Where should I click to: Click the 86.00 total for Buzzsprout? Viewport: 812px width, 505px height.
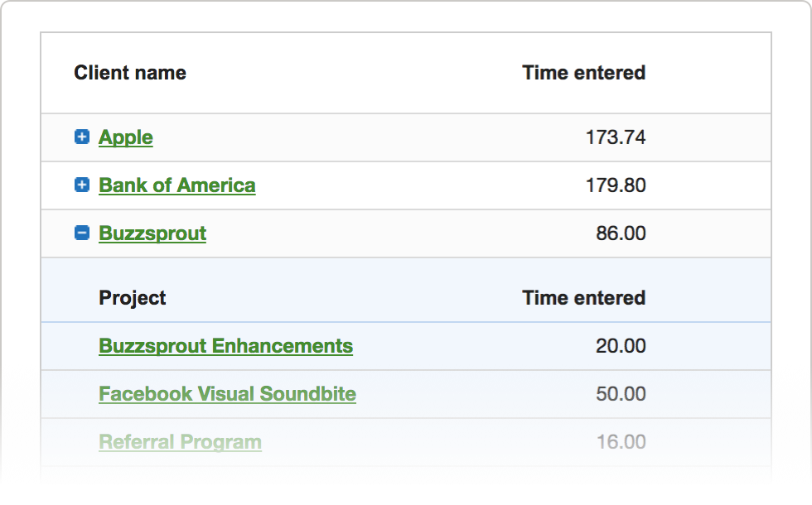[620, 233]
